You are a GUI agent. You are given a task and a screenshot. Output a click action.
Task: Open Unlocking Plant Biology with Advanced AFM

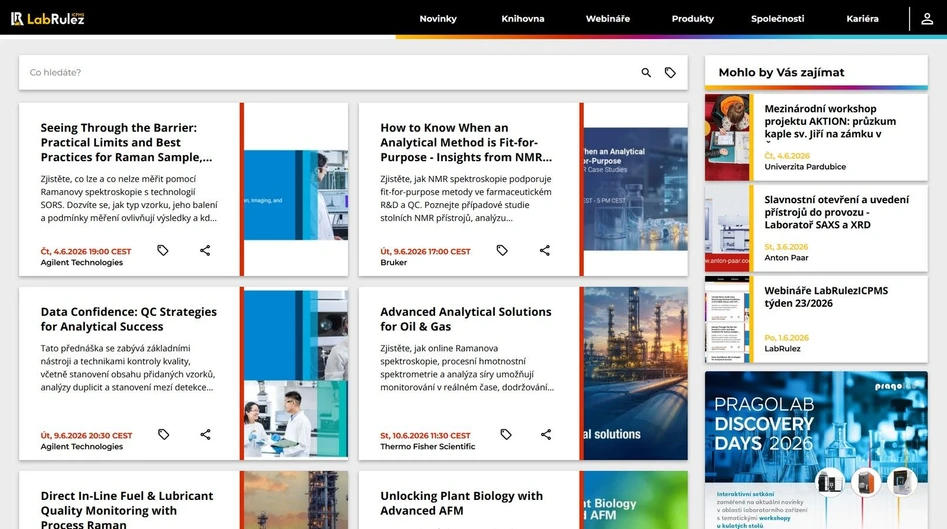click(461, 503)
